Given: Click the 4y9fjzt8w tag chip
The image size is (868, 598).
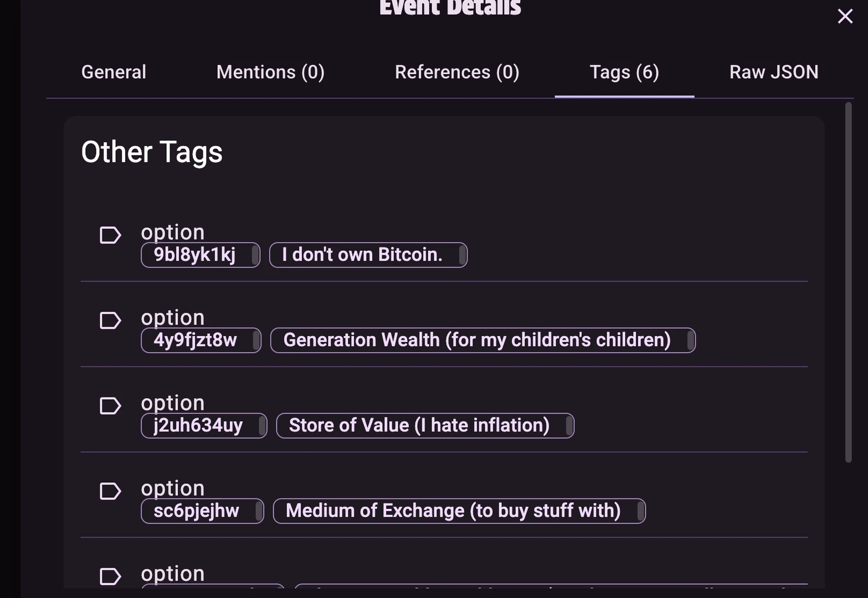Looking at the screenshot, I should (195, 340).
